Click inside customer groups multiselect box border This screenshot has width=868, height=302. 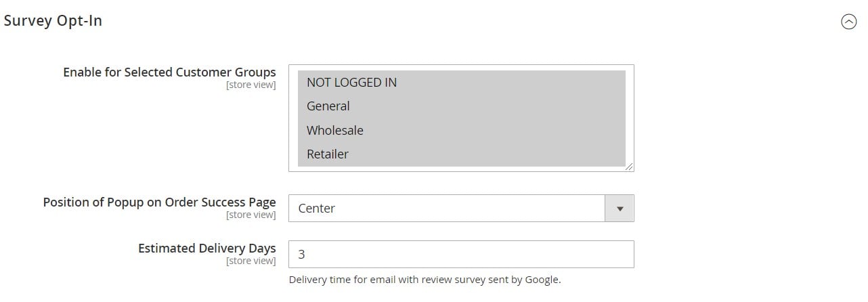[x=461, y=118]
